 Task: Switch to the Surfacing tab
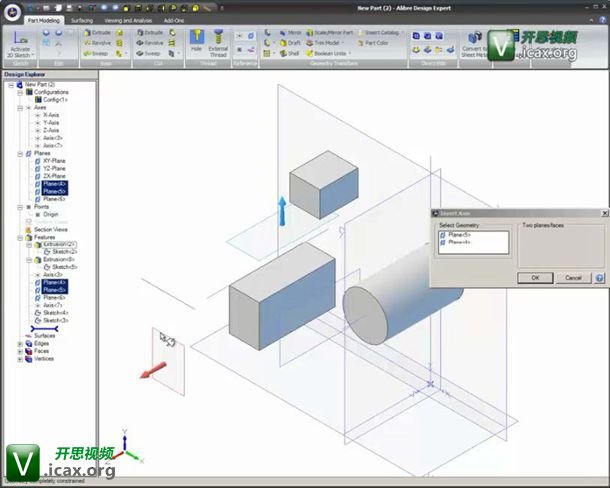tap(82, 17)
